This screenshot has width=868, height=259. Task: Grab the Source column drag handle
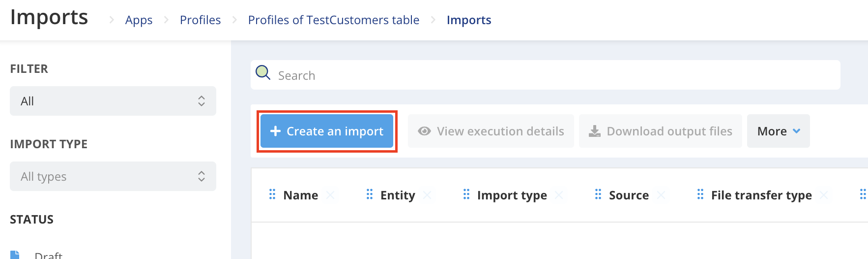[x=598, y=194]
